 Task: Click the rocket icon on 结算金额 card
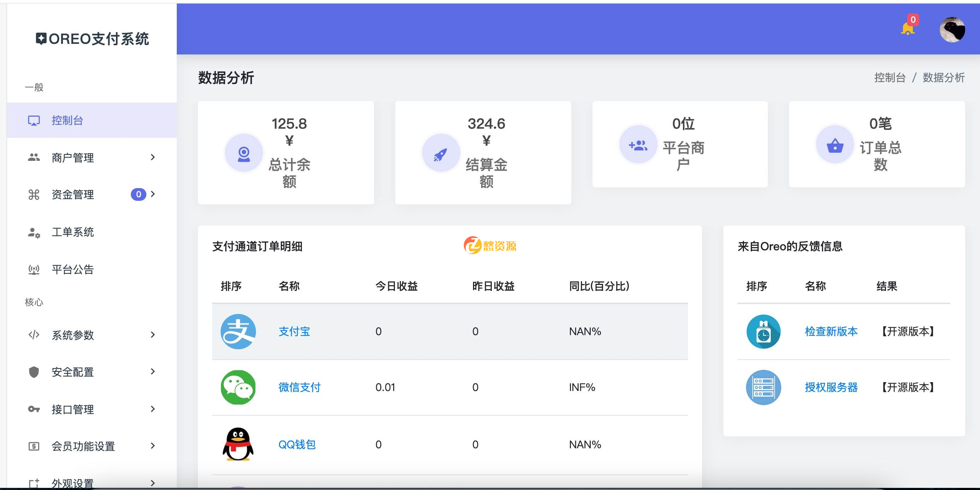pyautogui.click(x=441, y=152)
